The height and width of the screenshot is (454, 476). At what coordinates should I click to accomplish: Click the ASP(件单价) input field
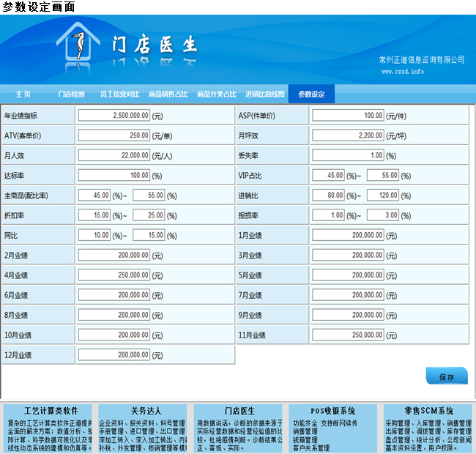coord(348,116)
